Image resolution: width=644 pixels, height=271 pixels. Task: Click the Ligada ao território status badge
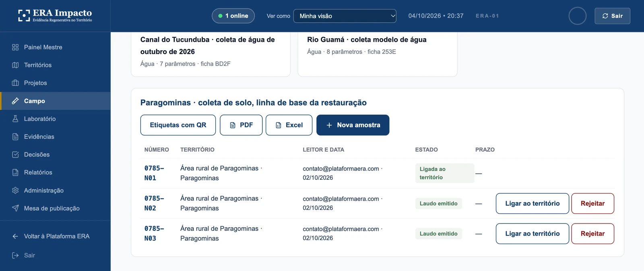[x=444, y=173]
